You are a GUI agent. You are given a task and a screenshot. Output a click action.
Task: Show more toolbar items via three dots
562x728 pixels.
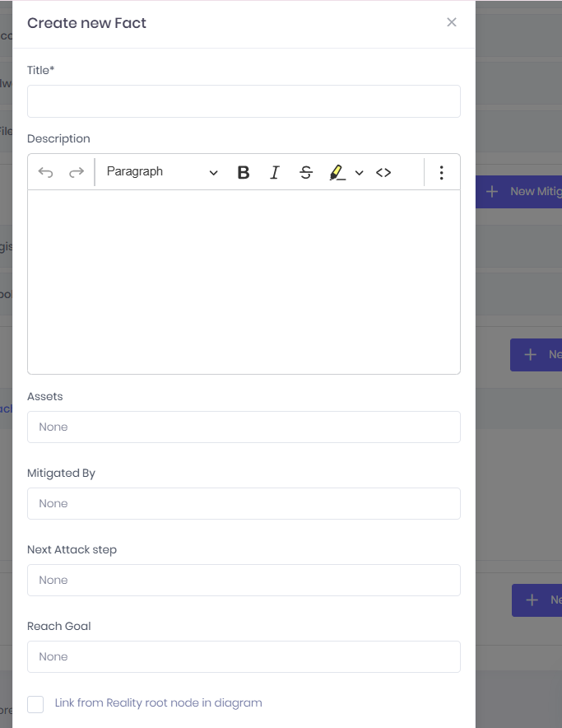pyautogui.click(x=441, y=173)
